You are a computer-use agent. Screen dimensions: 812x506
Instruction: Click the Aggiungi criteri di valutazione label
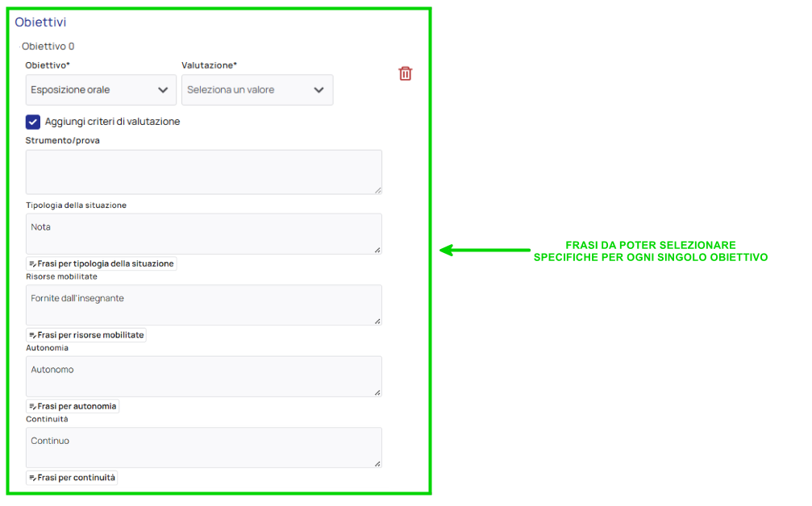pos(112,122)
